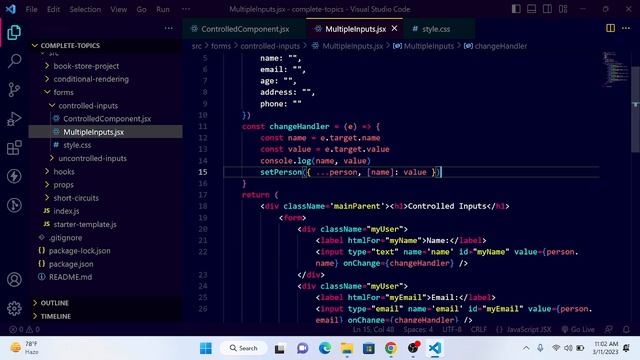This screenshot has height=360, width=640.
Task: Open the Go menu
Action: point(141,9)
